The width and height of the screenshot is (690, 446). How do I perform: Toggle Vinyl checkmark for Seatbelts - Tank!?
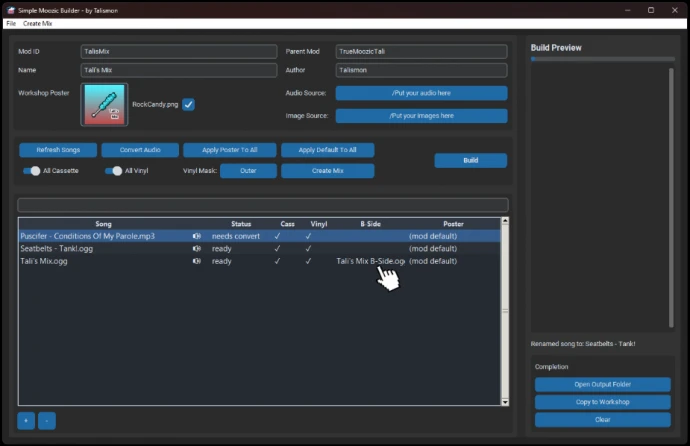click(x=308, y=248)
